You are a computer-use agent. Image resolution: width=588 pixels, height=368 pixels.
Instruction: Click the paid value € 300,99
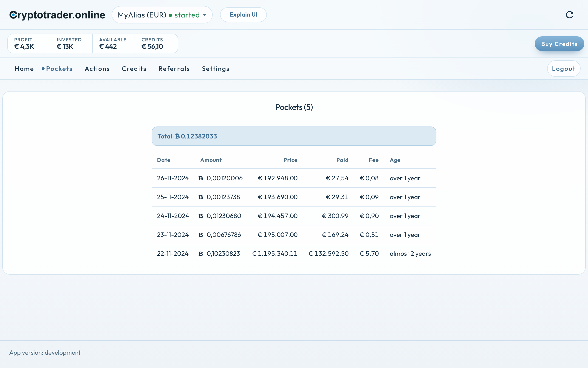coord(335,216)
